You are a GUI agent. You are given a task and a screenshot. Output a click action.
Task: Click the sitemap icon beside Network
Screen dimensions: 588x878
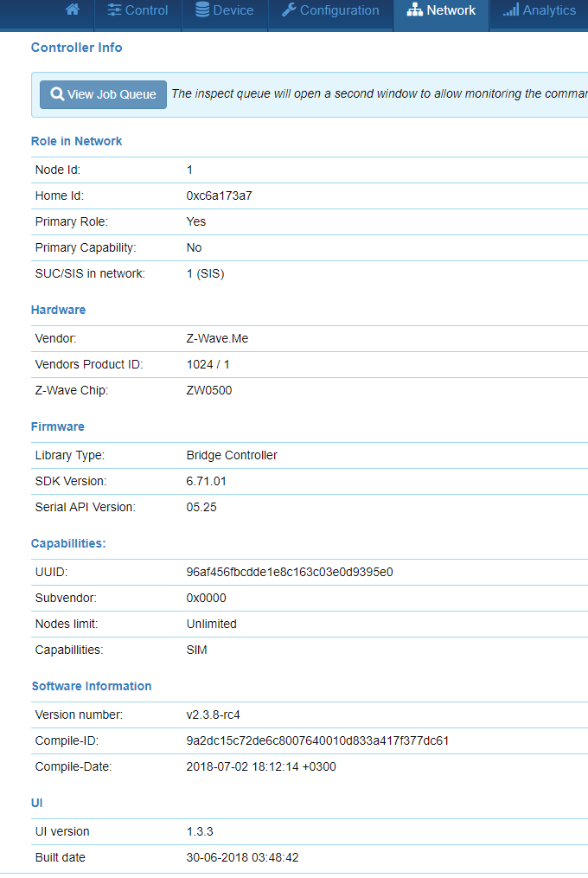pyautogui.click(x=415, y=10)
